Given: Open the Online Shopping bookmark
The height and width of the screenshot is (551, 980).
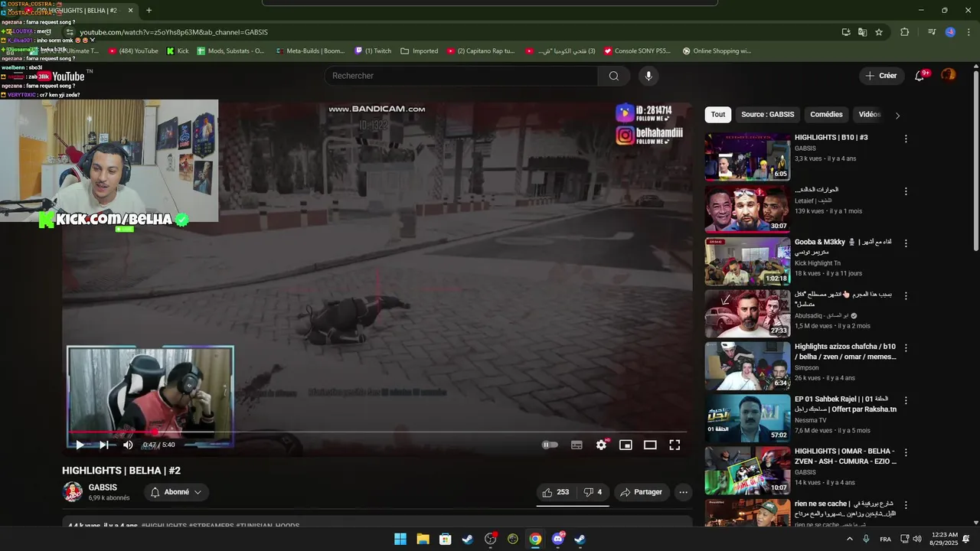Looking at the screenshot, I should click(717, 51).
